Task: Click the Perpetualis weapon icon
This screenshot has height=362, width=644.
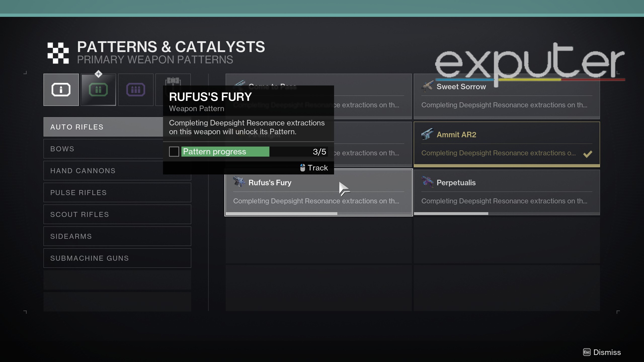Action: (x=427, y=182)
